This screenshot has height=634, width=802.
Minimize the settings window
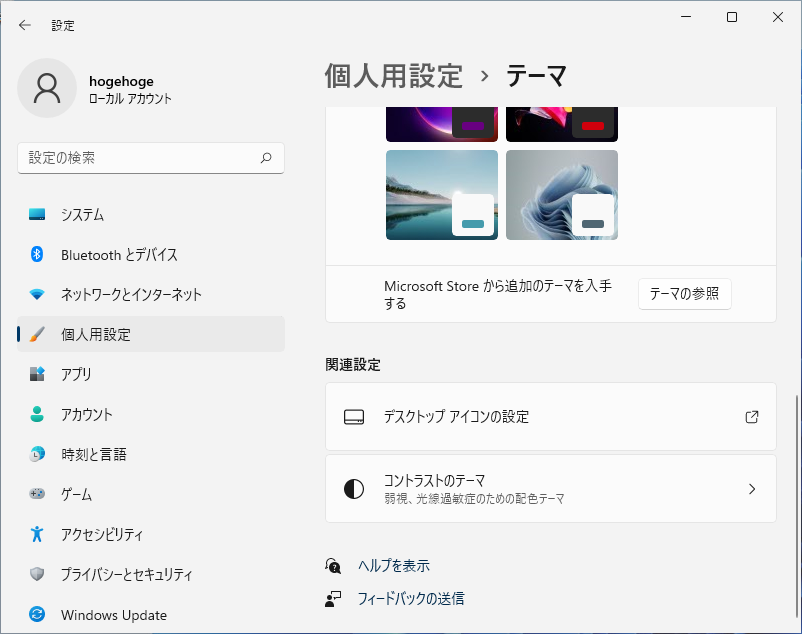(x=686, y=17)
